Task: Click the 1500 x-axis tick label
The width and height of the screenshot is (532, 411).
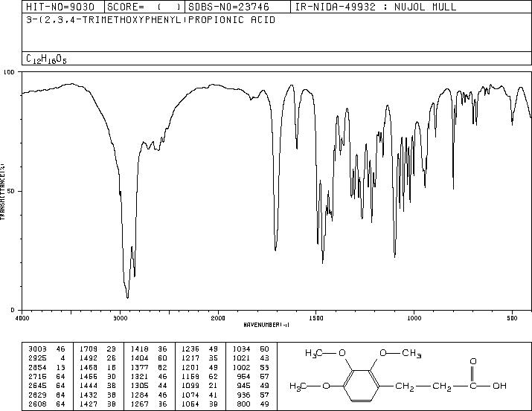Action: click(316, 318)
